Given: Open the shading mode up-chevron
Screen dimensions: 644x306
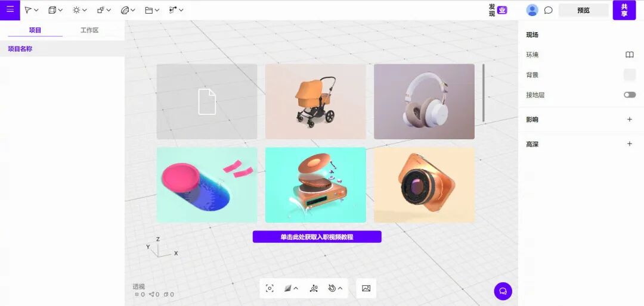Looking at the screenshot, I should click(x=296, y=288).
